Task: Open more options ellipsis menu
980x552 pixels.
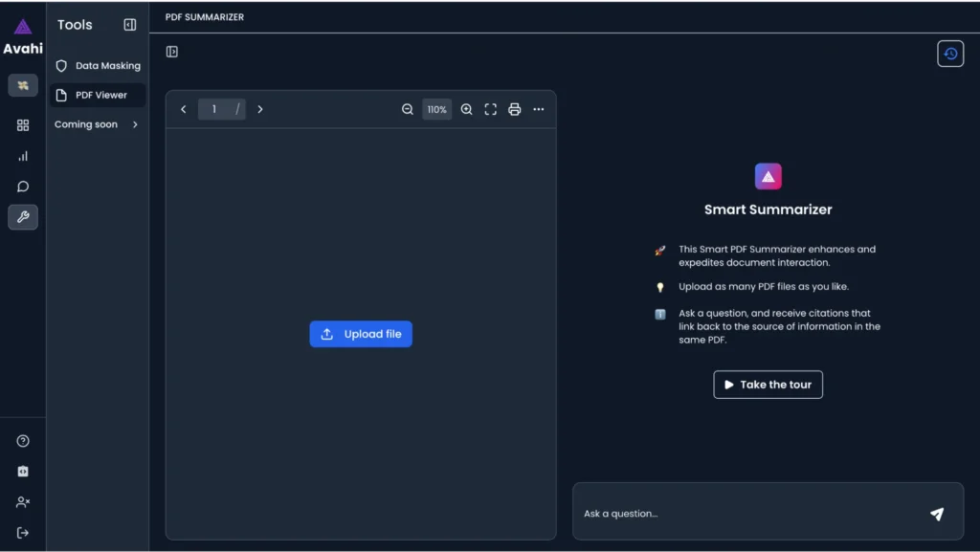Action: [539, 109]
